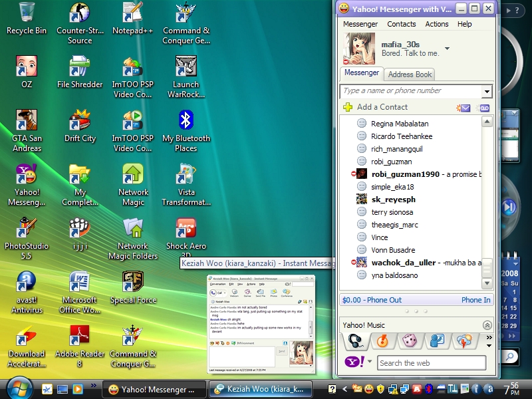This screenshot has height=399, width=532.
Task: Open Network Magic Folders icon
Action: (132, 228)
